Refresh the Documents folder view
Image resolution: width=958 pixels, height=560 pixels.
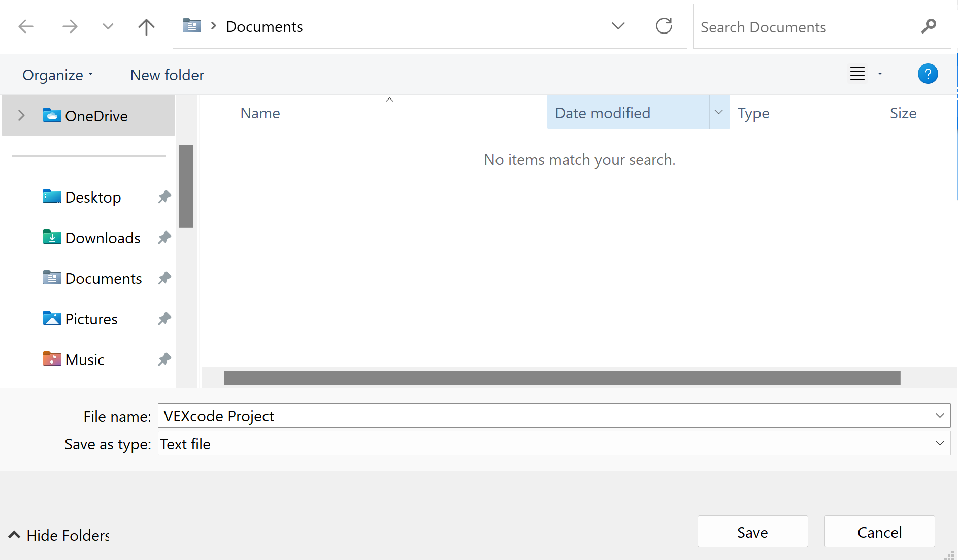(x=664, y=26)
